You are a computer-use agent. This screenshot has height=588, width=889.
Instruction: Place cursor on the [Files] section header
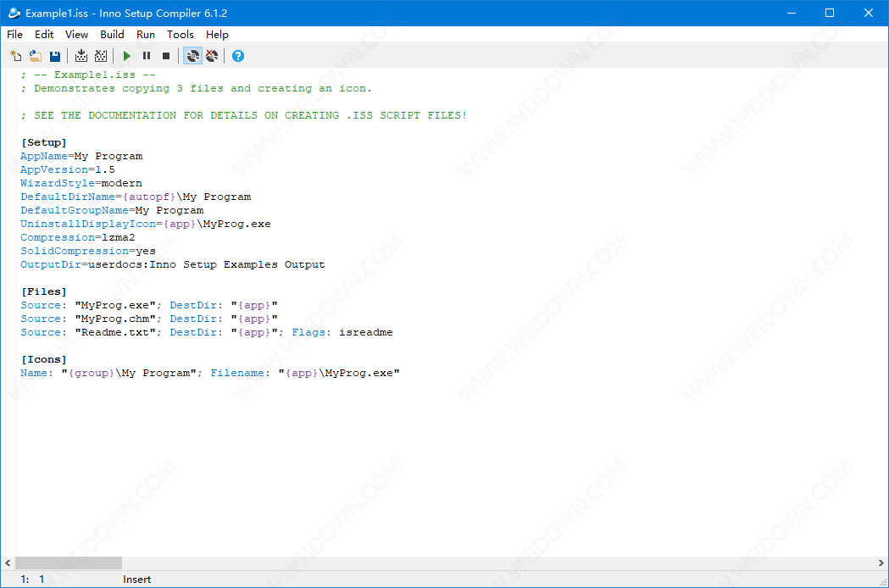pyautogui.click(x=44, y=291)
